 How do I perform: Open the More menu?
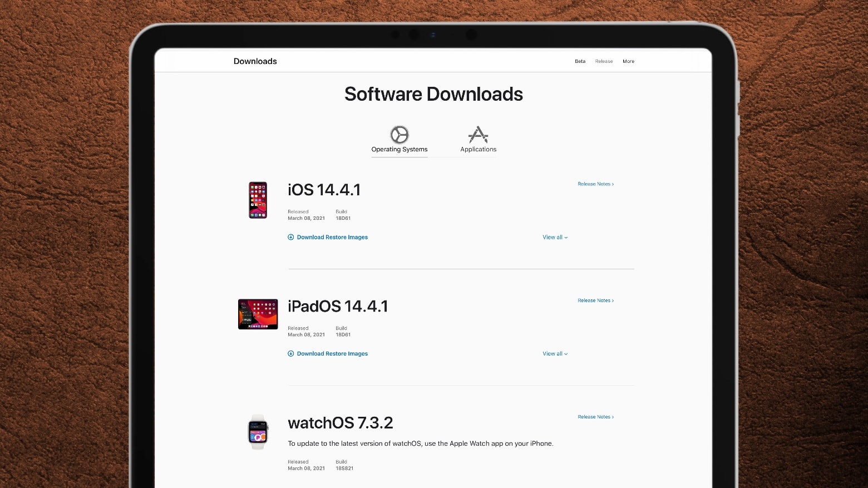pyautogui.click(x=628, y=61)
